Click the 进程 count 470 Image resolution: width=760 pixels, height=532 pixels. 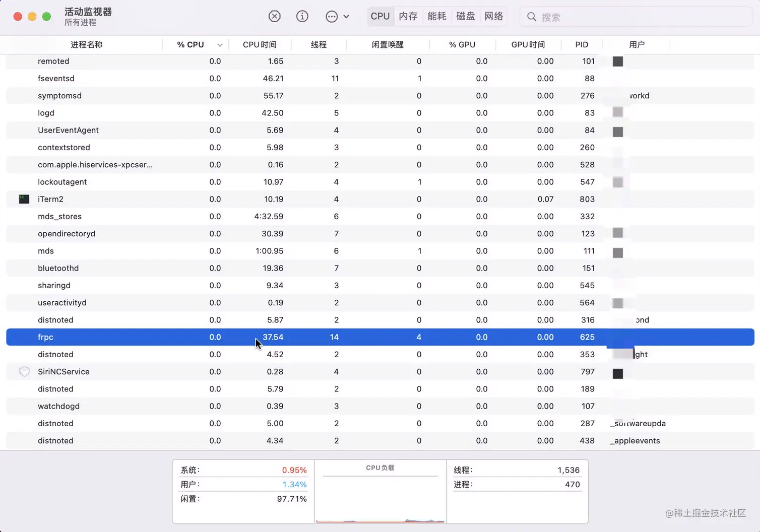572,485
